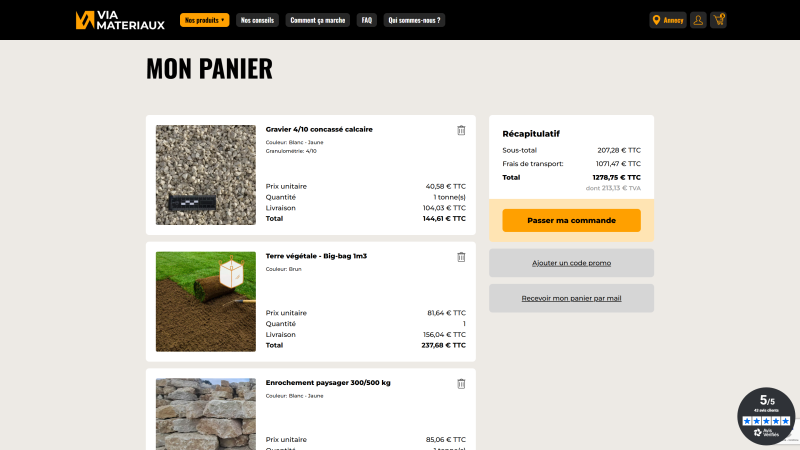Click the Récapitulatif heading

tap(531, 134)
